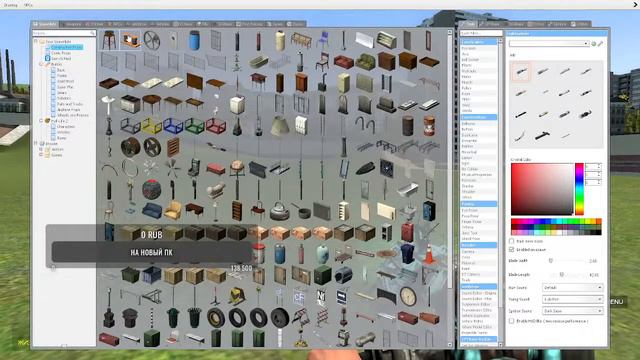640x360 pixels.
Task: Click the wrench edit presets icon
Action: pos(600,44)
